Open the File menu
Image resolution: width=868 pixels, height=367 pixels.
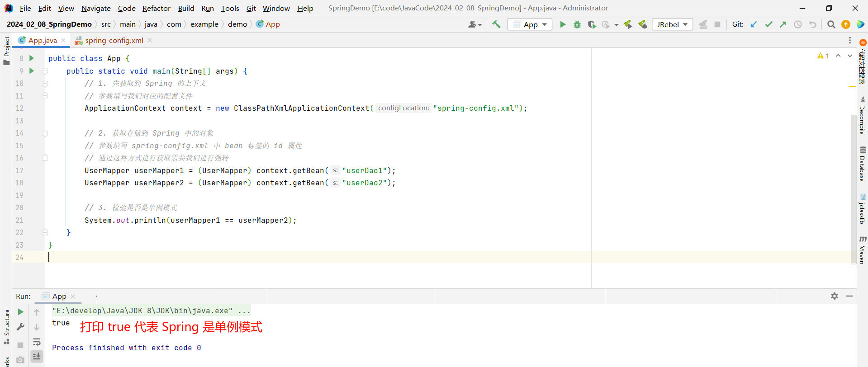25,8
